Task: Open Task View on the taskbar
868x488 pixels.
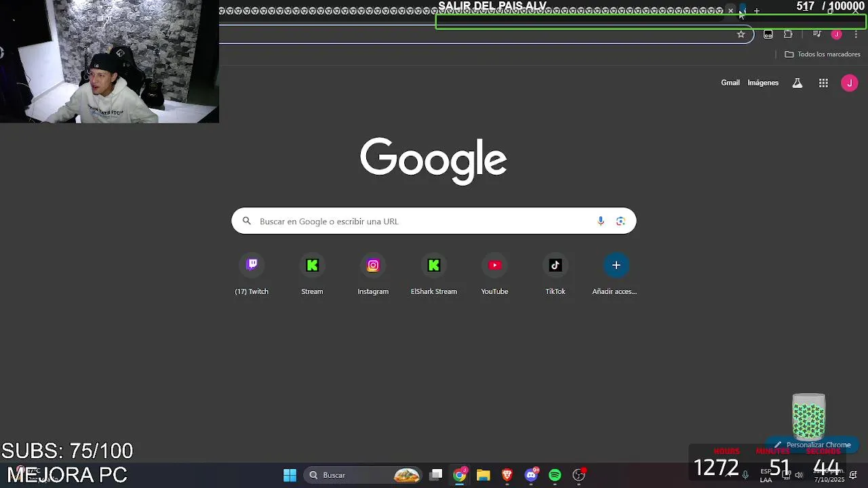Action: (x=437, y=475)
